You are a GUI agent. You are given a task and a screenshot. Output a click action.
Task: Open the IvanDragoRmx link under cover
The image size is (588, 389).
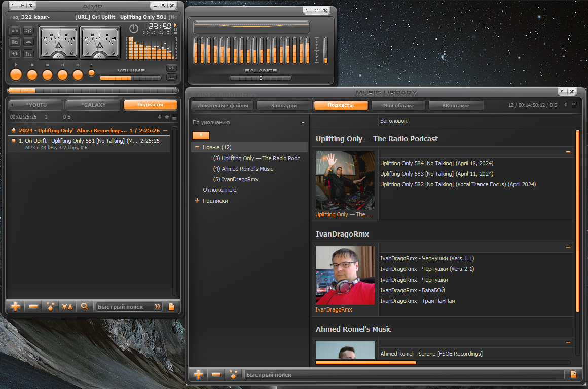point(334,309)
